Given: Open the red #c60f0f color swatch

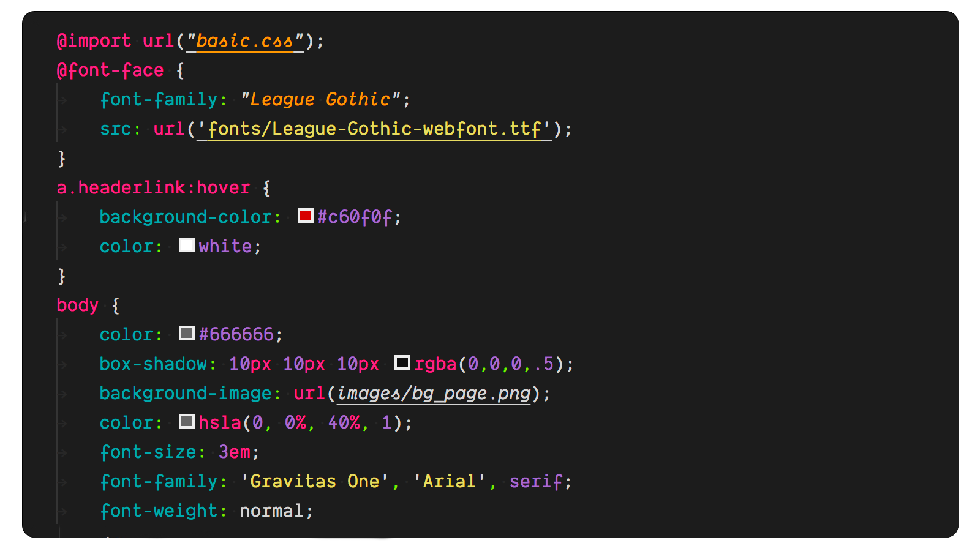Looking at the screenshot, I should pos(305,216).
